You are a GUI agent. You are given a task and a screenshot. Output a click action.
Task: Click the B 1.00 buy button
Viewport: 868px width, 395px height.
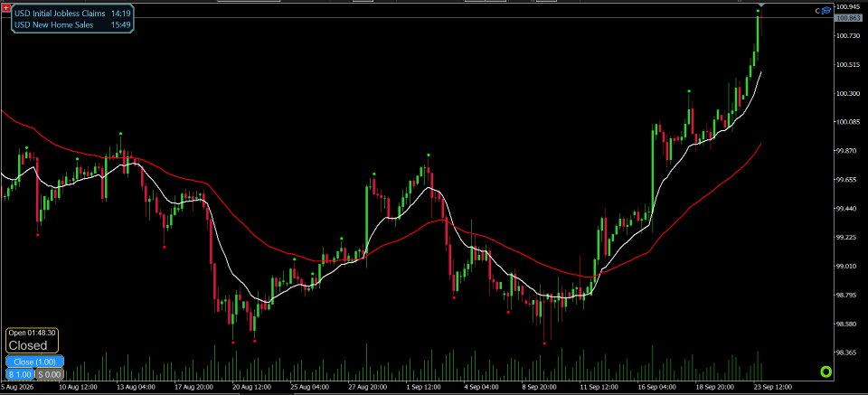[x=21, y=374]
